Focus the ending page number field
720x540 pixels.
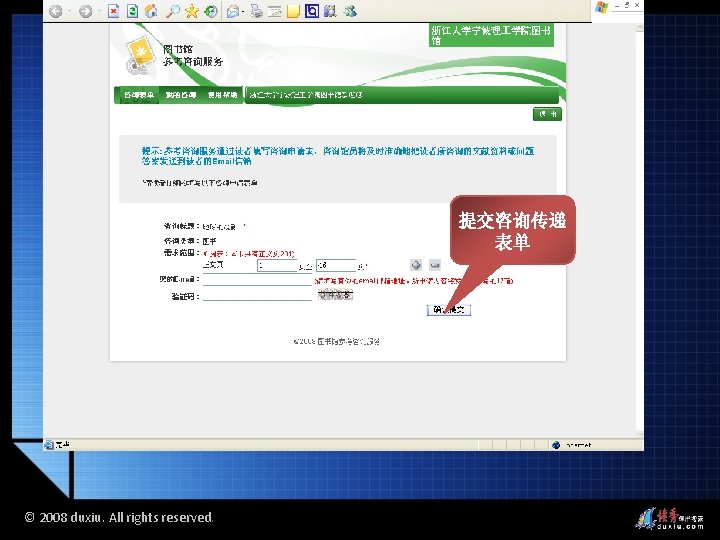[x=336, y=265]
